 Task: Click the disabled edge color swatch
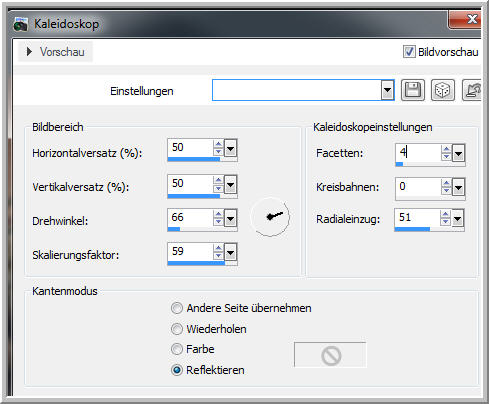pyautogui.click(x=330, y=355)
